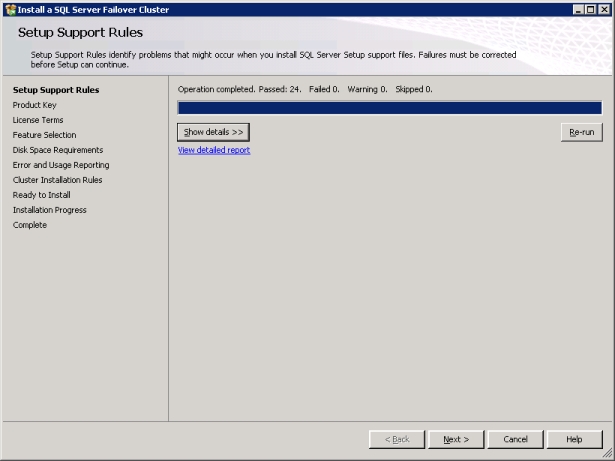Click the Operation completed status text
Viewport: 615px width, 461px height.
(305, 89)
